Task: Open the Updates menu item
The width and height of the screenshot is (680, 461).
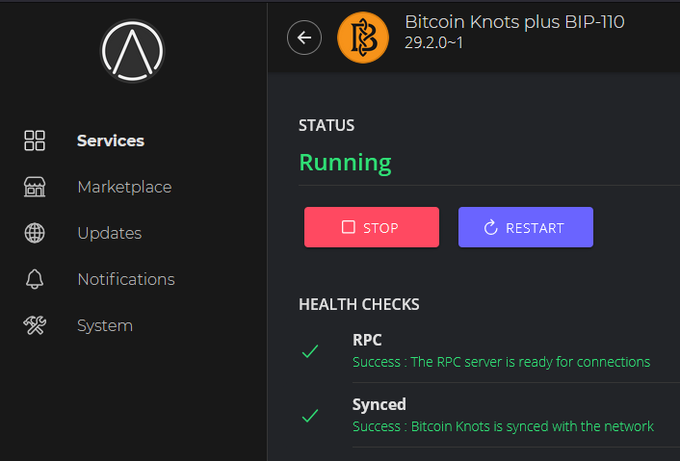Action: click(109, 233)
